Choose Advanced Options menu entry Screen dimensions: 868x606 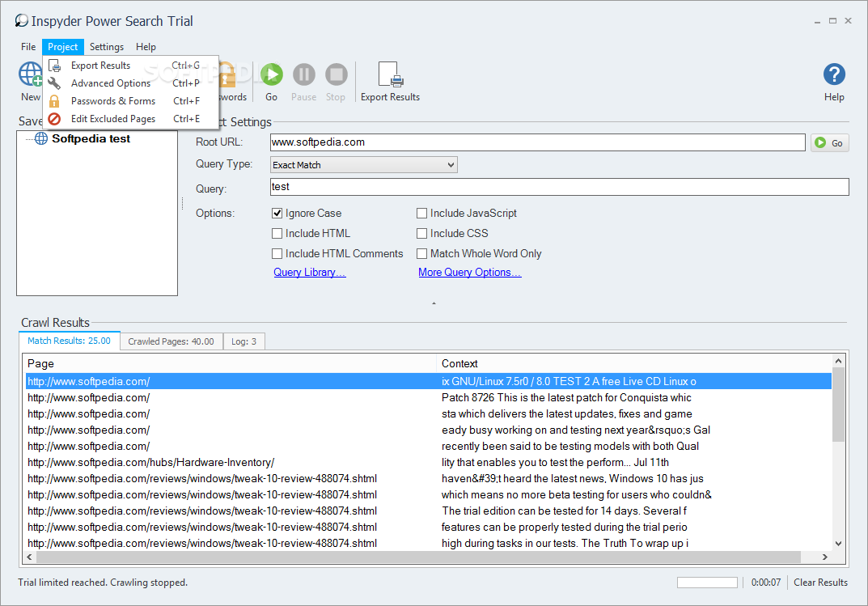130,83
